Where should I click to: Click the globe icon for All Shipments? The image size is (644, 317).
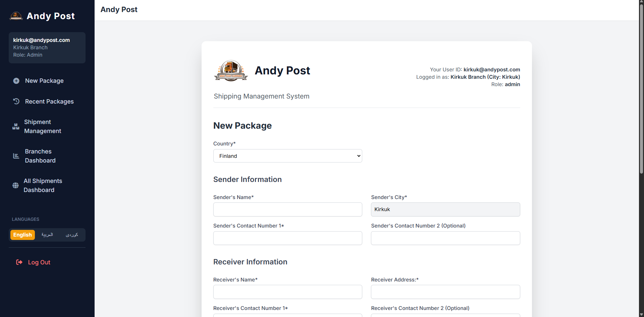[x=15, y=185]
